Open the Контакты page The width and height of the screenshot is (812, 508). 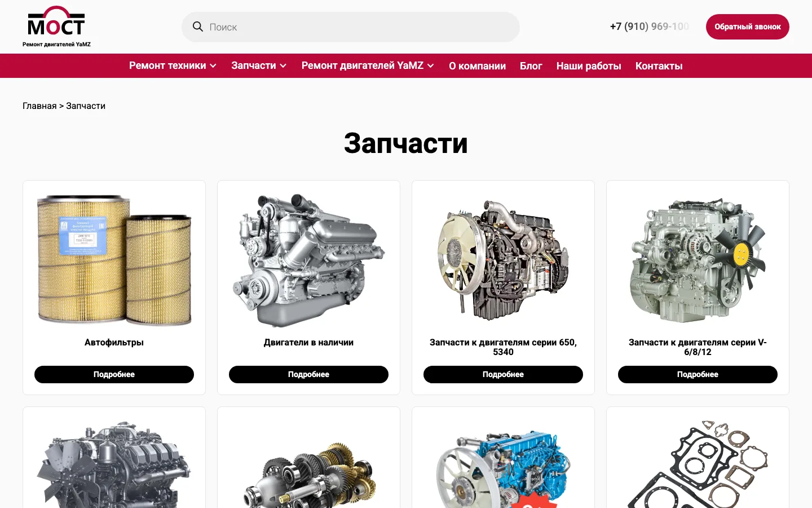pos(659,66)
